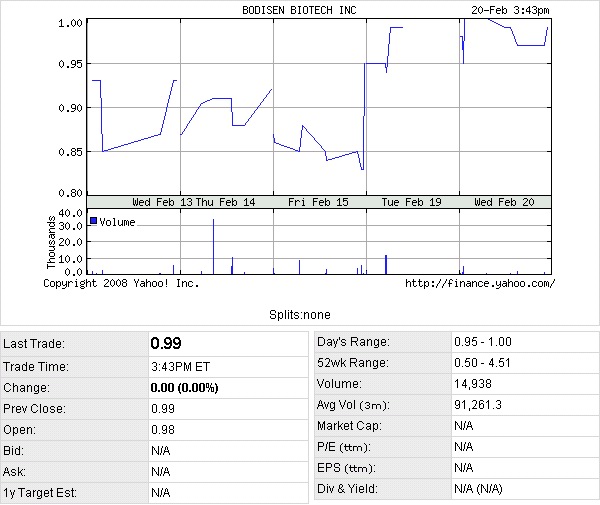This screenshot has width=600, height=505.
Task: Select the Day's Range value 0.95 - 1.00
Action: coord(482,342)
